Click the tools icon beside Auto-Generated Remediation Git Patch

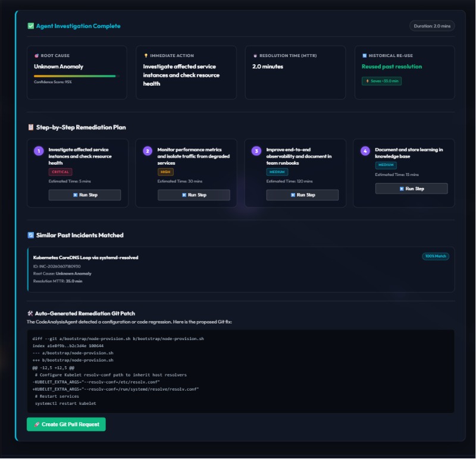click(30, 313)
